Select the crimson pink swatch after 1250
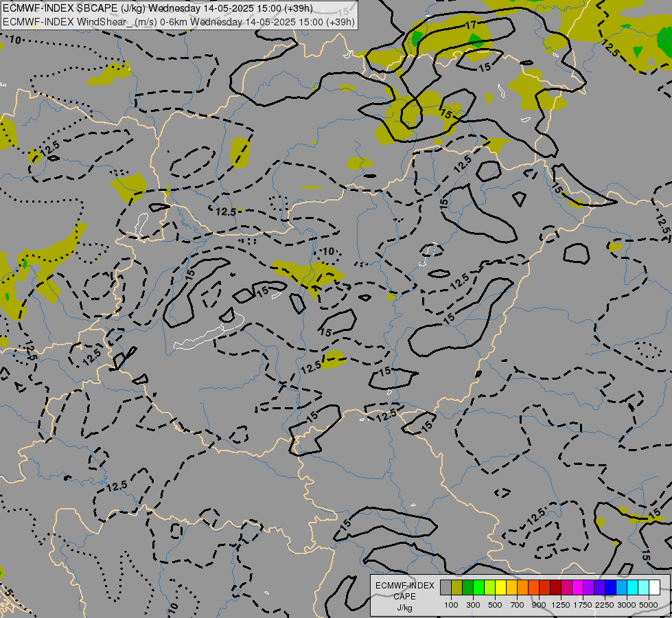 pyautogui.click(x=566, y=587)
